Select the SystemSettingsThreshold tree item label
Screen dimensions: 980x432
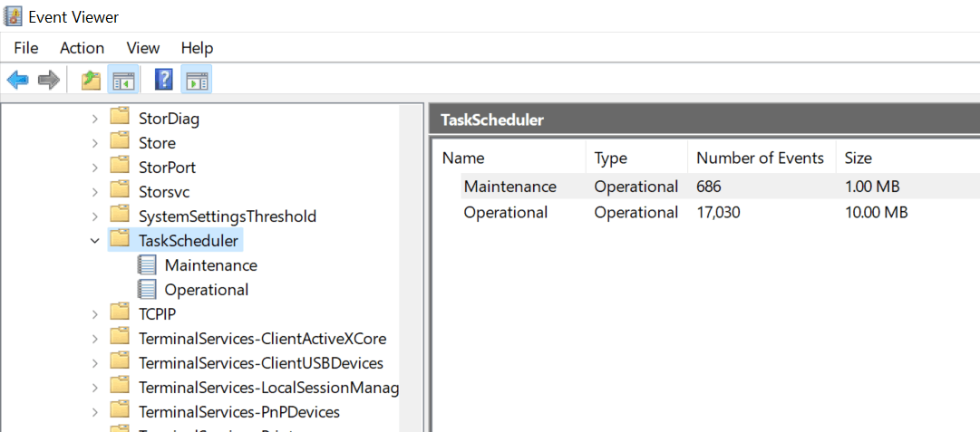tap(228, 216)
